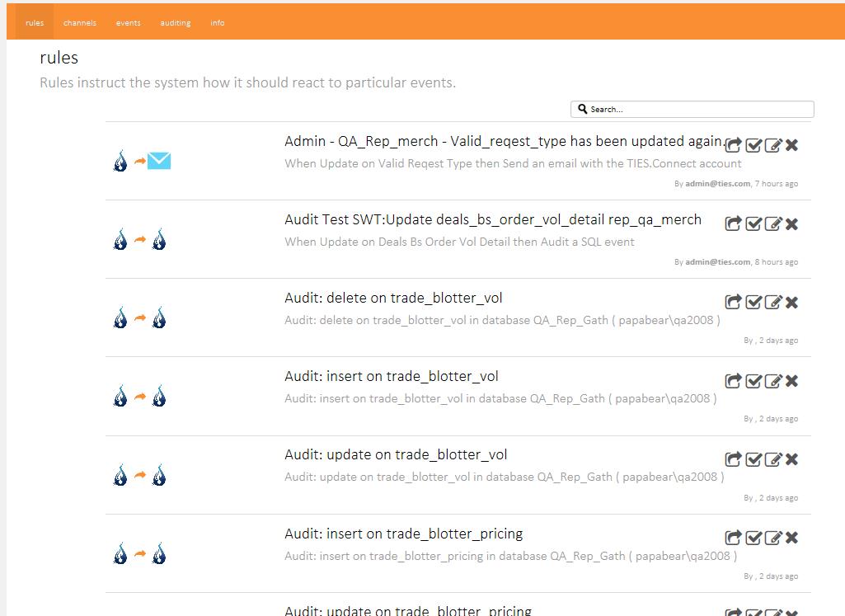Click share icon for Valid_reqest_type rule

click(733, 145)
